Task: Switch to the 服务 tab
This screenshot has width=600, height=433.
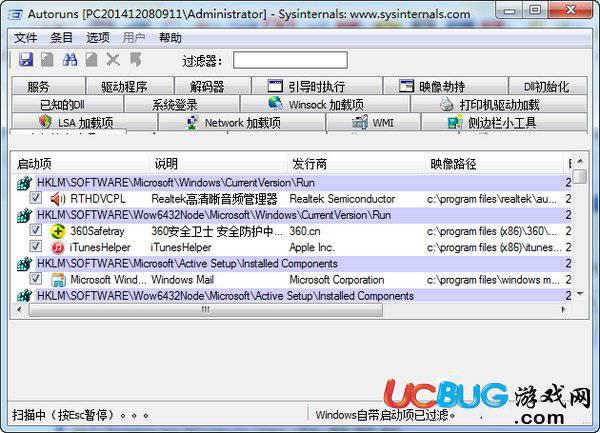Action: [x=48, y=86]
